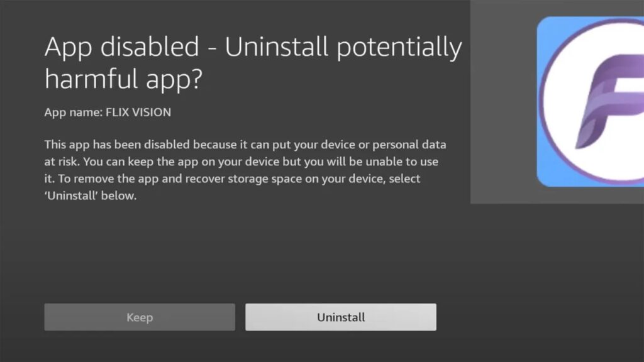
Task: Click the dialog background panel
Action: (x=252, y=251)
